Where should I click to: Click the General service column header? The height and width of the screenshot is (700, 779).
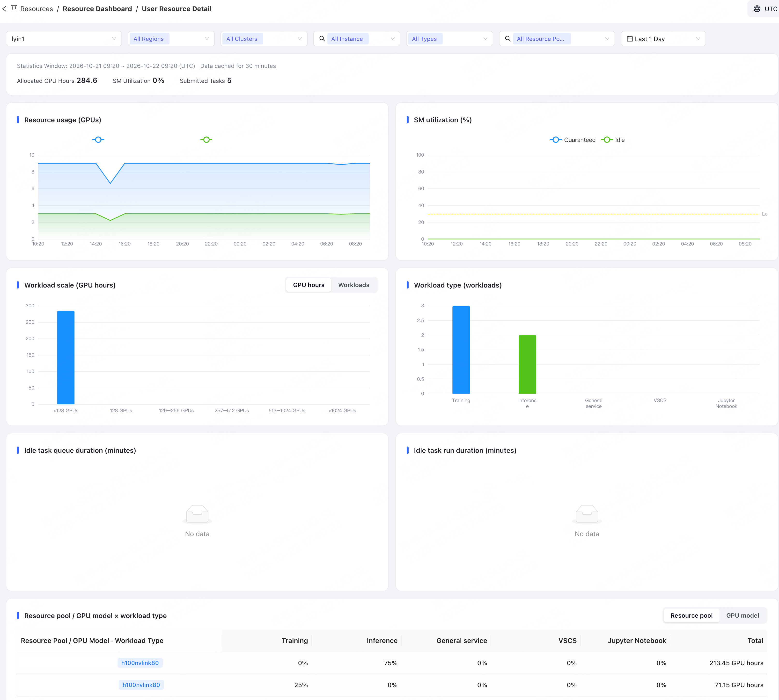pos(462,640)
